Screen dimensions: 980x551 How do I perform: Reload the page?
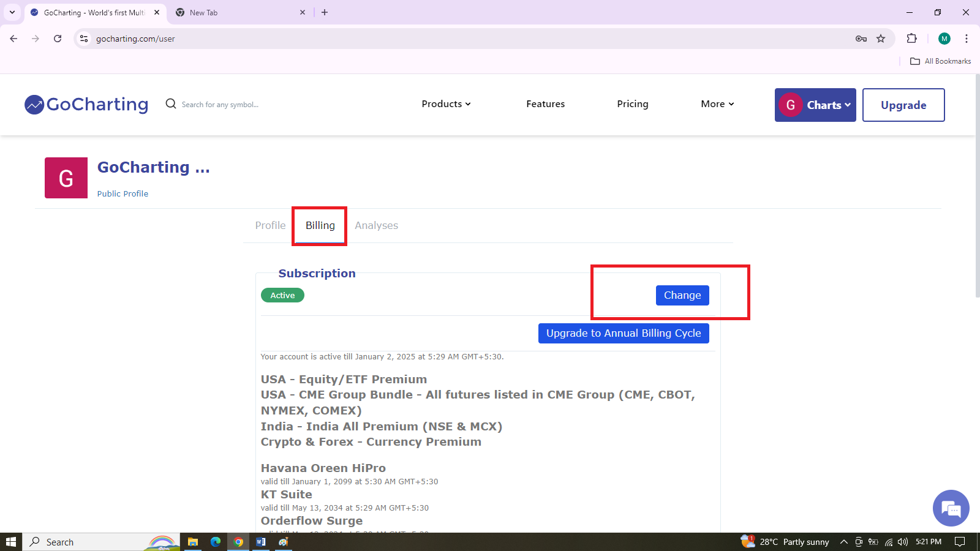(58, 39)
